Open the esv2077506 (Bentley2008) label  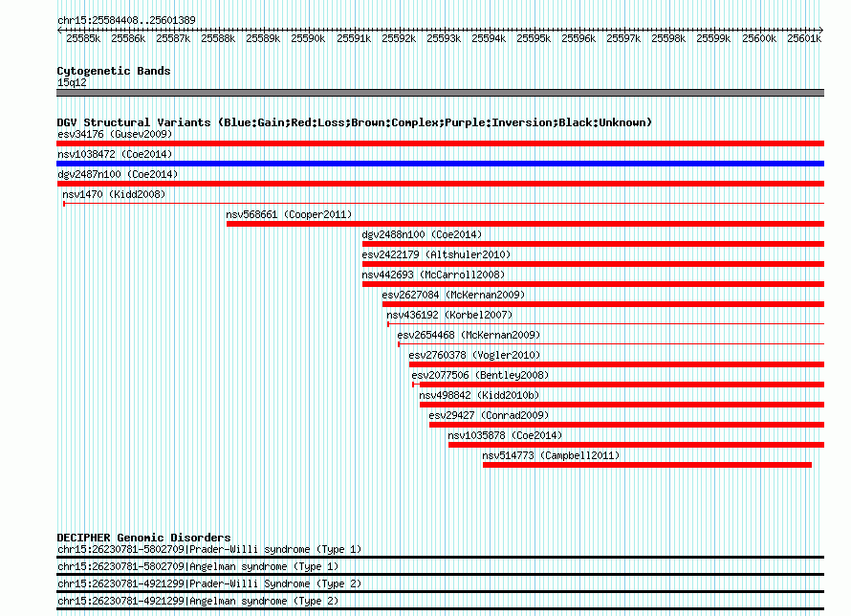(x=480, y=375)
